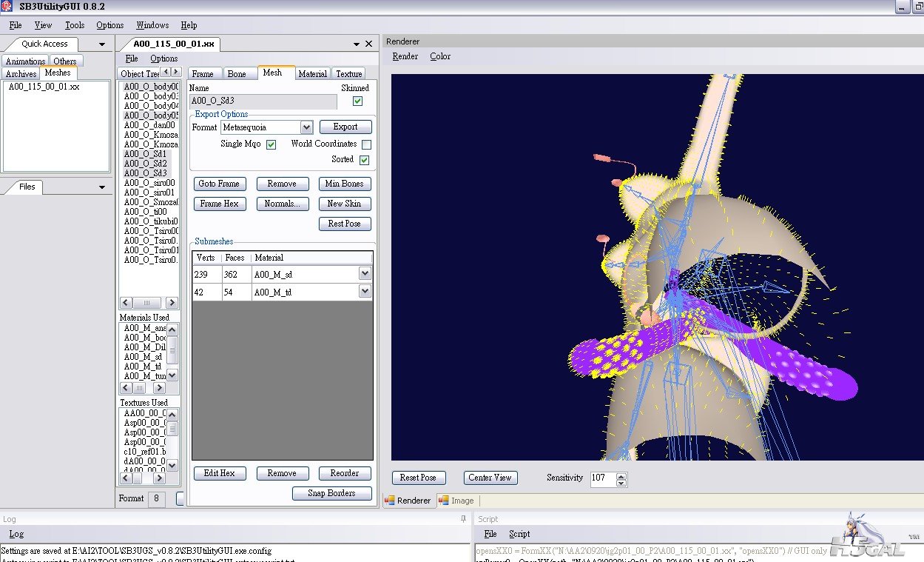Open the Options menu of the xx editor
Image resolution: width=924 pixels, height=562 pixels.
[x=163, y=58]
